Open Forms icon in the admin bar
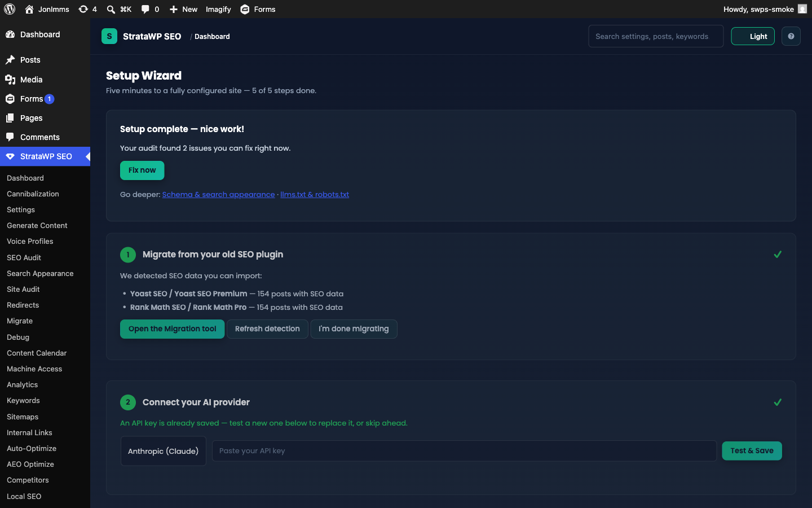 coord(245,9)
